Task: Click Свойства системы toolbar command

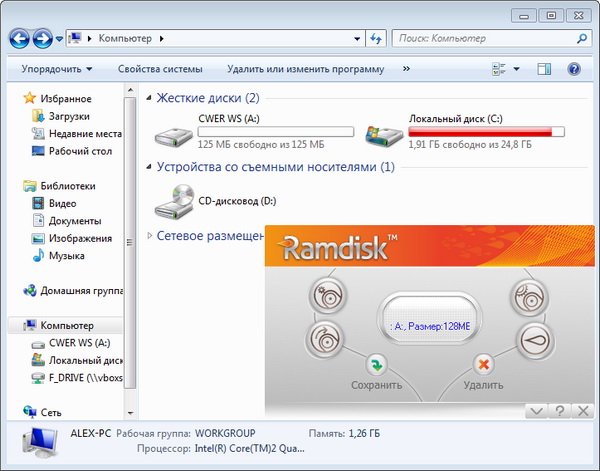Action: [x=160, y=69]
